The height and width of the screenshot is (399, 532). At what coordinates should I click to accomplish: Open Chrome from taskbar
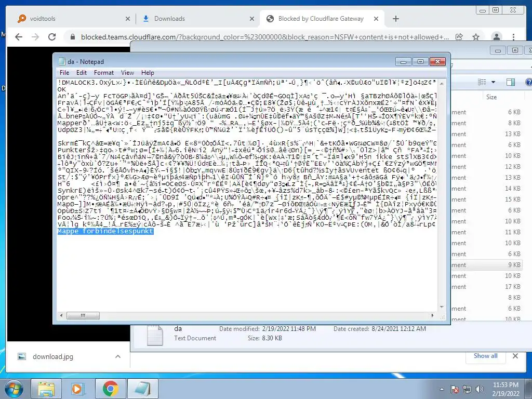coord(110,389)
